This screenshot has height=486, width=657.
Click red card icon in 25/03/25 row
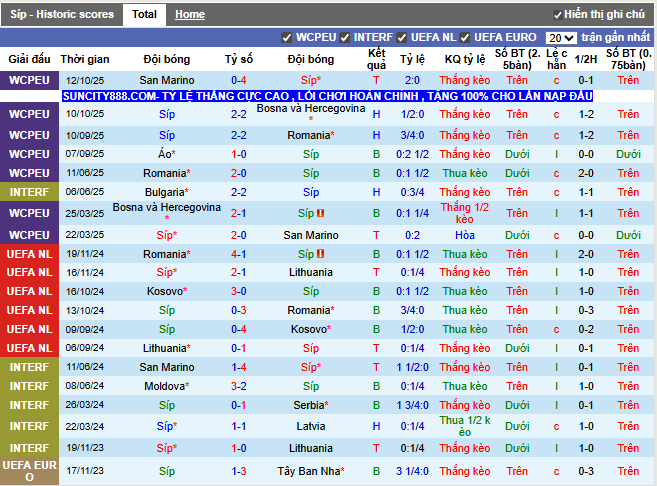pos(321,213)
